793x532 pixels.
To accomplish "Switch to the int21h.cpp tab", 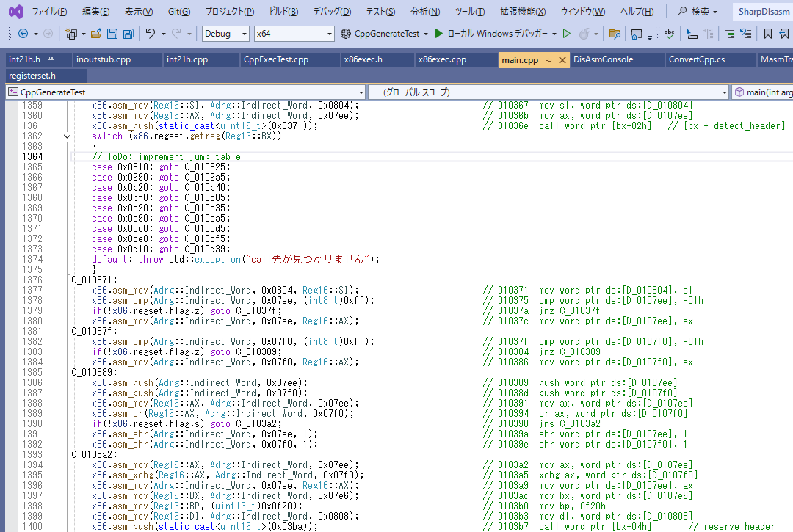I will [201, 59].
